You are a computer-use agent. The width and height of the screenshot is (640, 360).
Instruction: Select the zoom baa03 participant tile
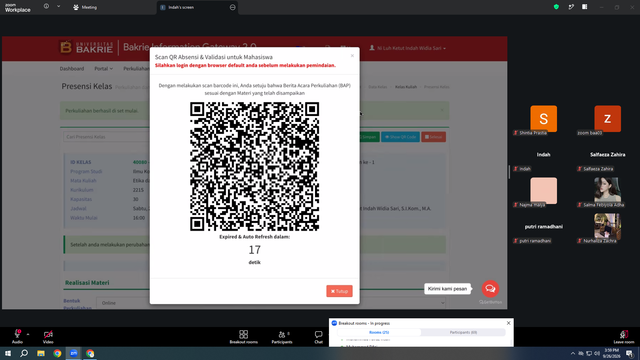tap(607, 119)
